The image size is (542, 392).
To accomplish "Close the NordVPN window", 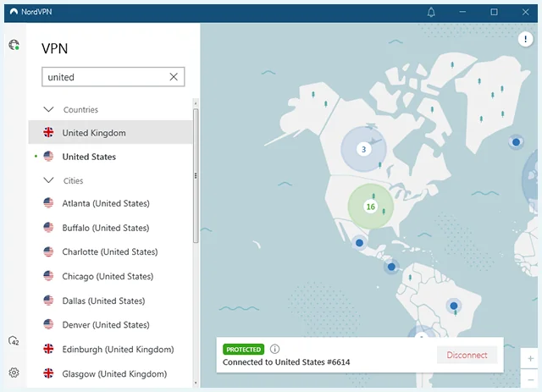I will (x=525, y=12).
